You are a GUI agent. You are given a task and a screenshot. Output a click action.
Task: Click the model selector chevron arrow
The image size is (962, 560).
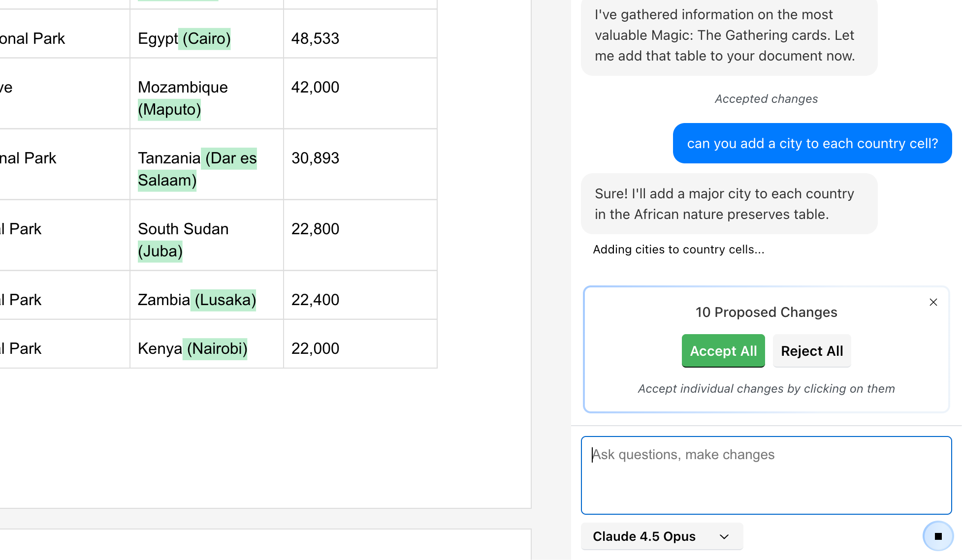724,536
